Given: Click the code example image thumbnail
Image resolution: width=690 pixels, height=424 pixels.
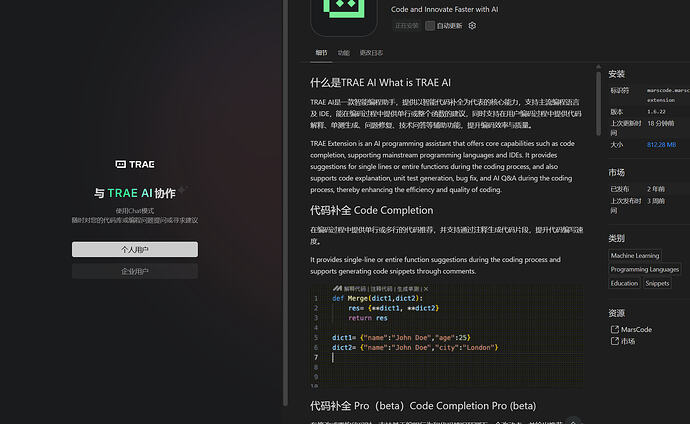Looking at the screenshot, I should pos(447,336).
